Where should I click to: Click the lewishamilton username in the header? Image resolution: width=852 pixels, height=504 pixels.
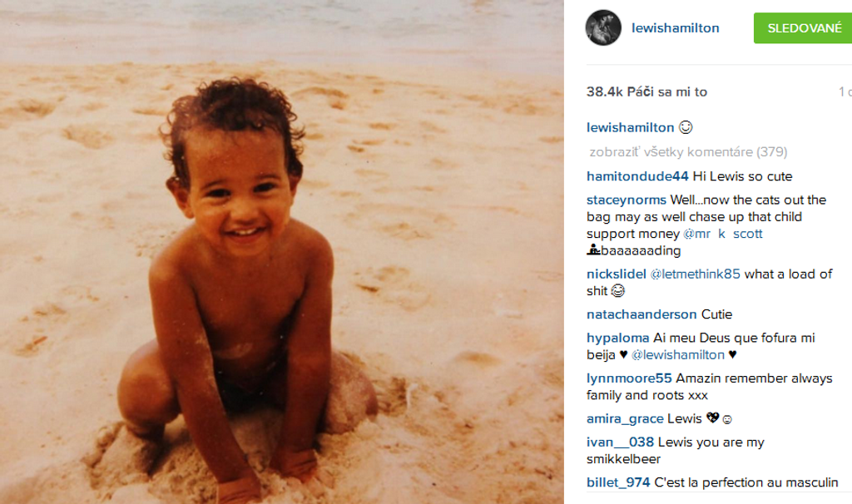click(676, 28)
